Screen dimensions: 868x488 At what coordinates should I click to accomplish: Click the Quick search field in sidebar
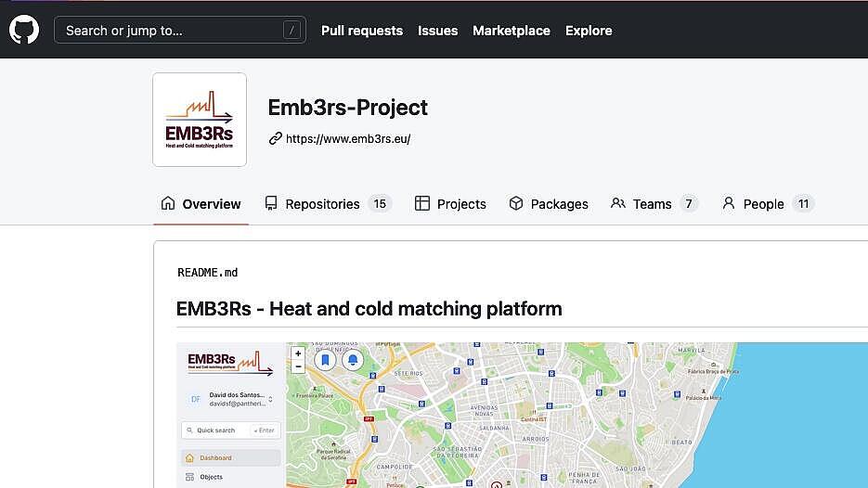(231, 430)
